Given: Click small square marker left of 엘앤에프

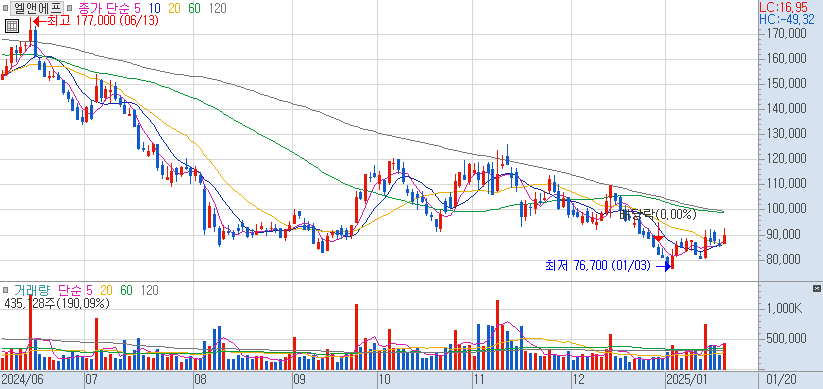Looking at the screenshot, I should (x=5, y=8).
